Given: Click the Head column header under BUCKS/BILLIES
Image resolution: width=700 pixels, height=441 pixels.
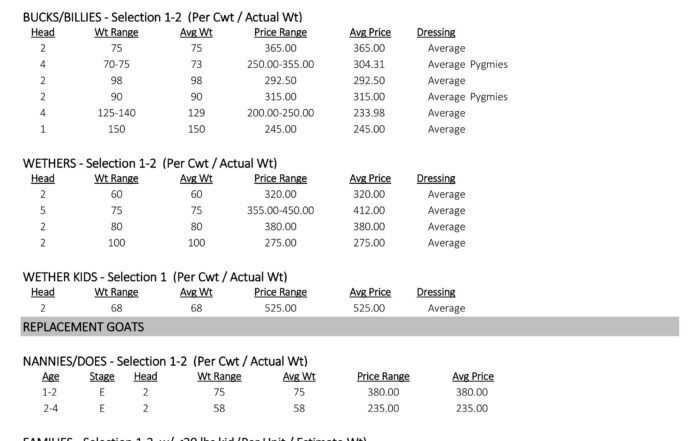Looking at the screenshot, I should 43,33.
